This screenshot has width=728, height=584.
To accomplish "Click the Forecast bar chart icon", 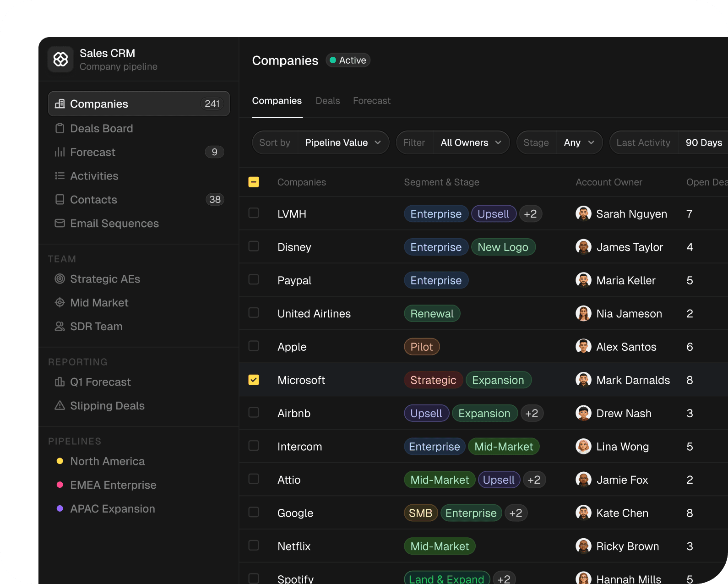I will [x=60, y=152].
